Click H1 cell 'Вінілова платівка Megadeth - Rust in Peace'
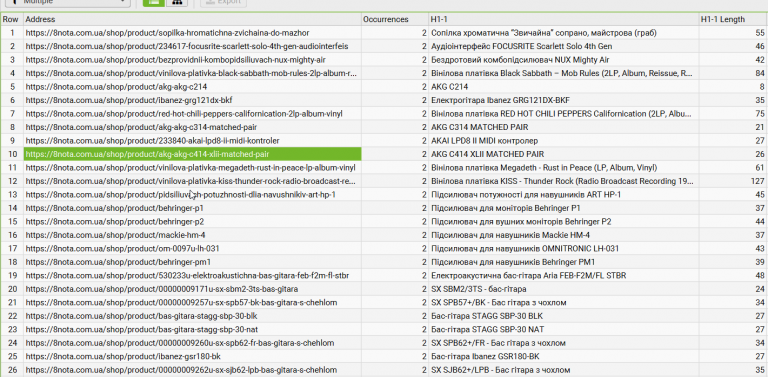The image size is (768, 377). pos(563,167)
